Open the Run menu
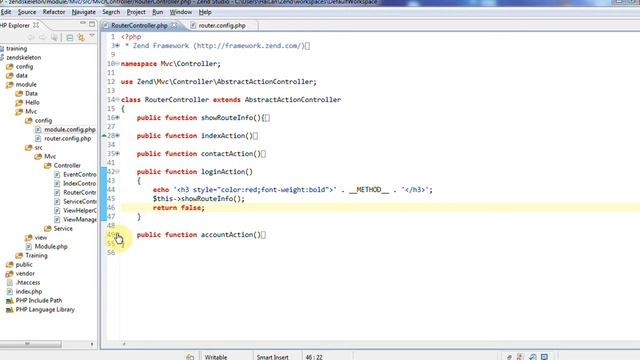640x360 pixels. pos(158,12)
